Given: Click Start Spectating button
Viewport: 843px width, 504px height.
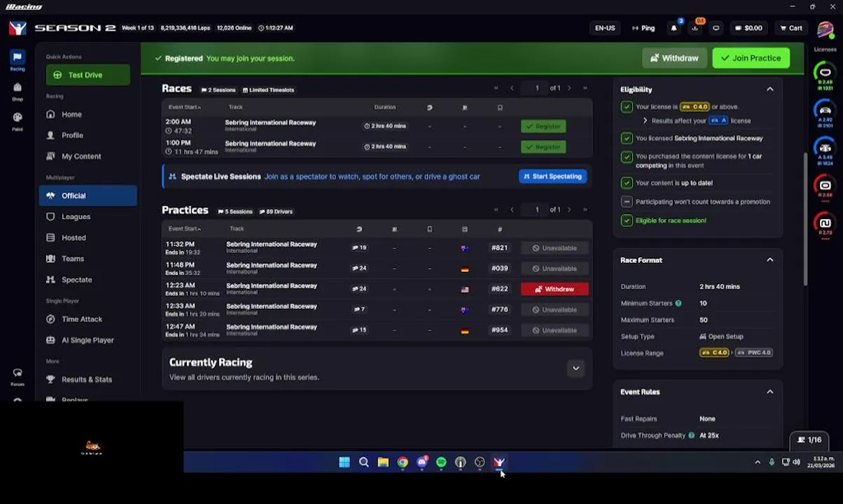Looking at the screenshot, I should [553, 176].
